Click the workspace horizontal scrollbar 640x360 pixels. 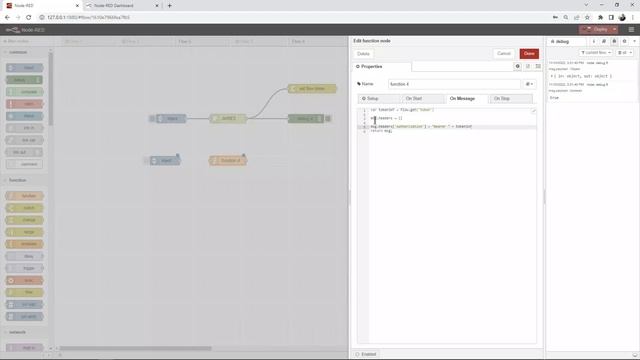(x=136, y=348)
